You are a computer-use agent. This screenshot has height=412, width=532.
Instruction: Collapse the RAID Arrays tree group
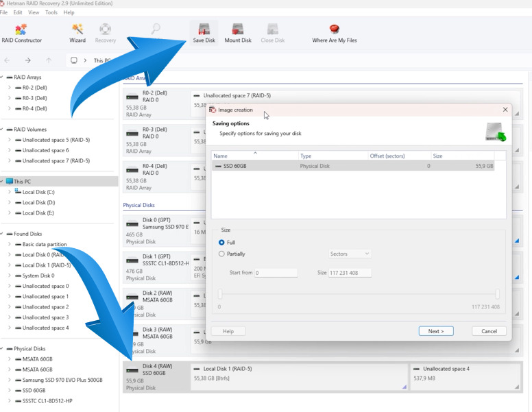[x=1, y=77]
